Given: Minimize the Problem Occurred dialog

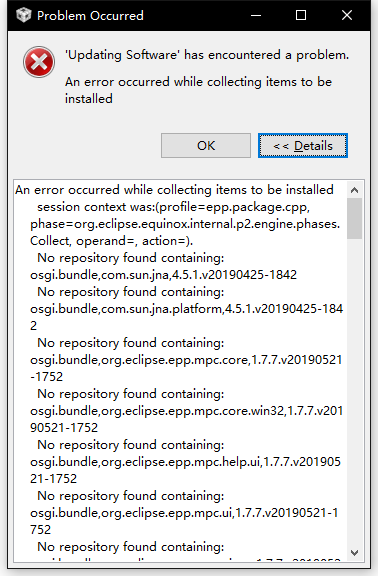Looking at the screenshot, I should [x=256, y=15].
